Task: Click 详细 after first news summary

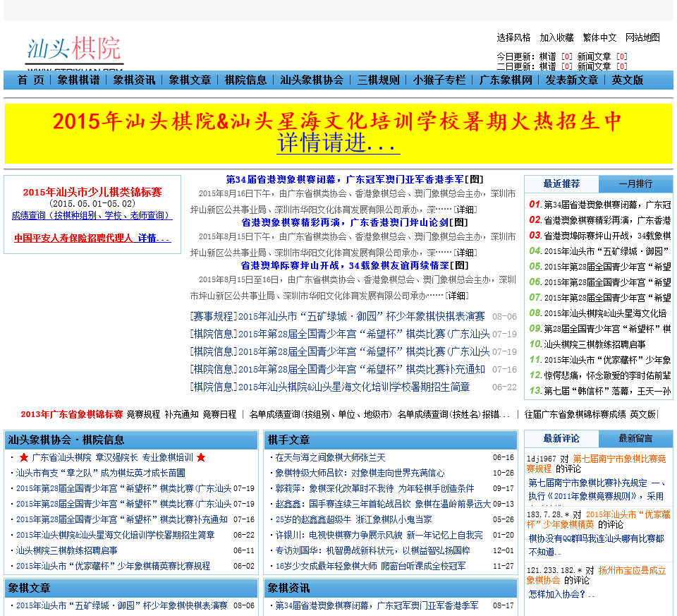Action: click(465, 210)
